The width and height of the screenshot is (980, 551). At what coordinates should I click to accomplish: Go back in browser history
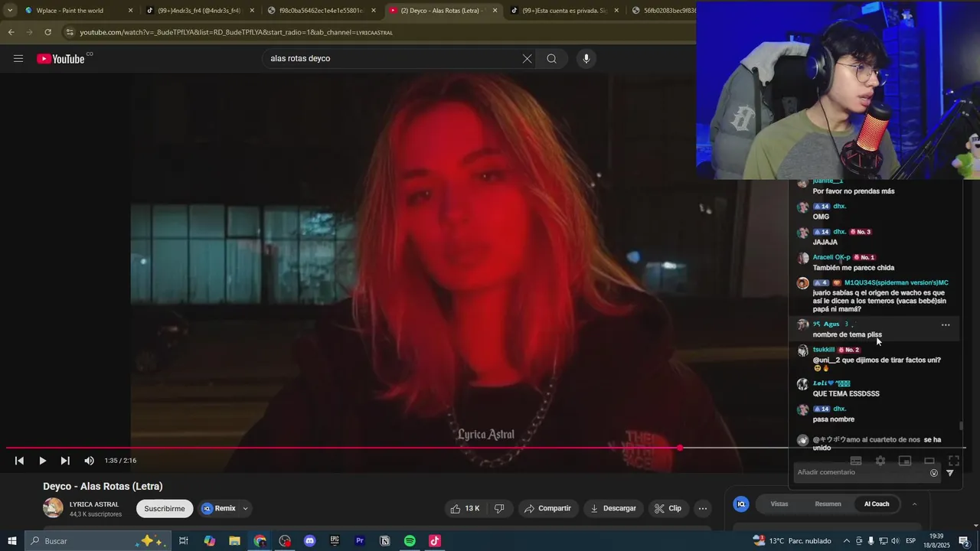11,32
